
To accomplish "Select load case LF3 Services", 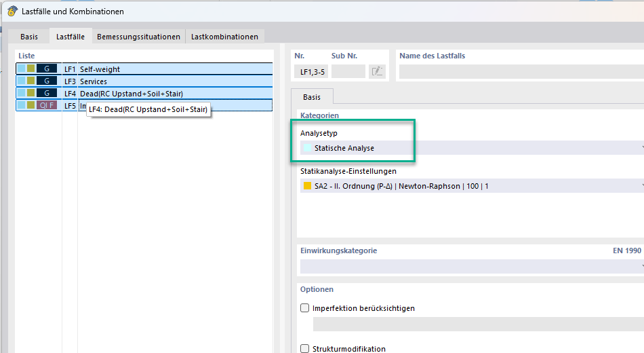I will click(x=144, y=81).
